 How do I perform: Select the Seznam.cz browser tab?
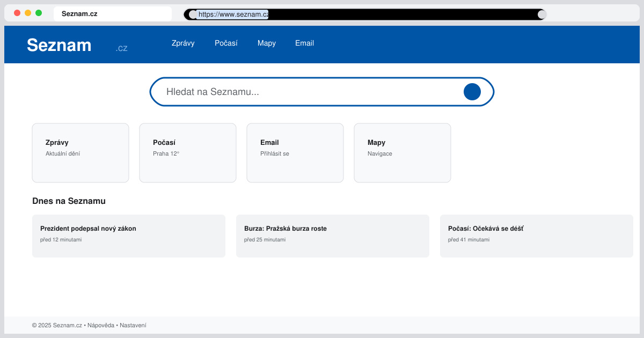pyautogui.click(x=113, y=14)
